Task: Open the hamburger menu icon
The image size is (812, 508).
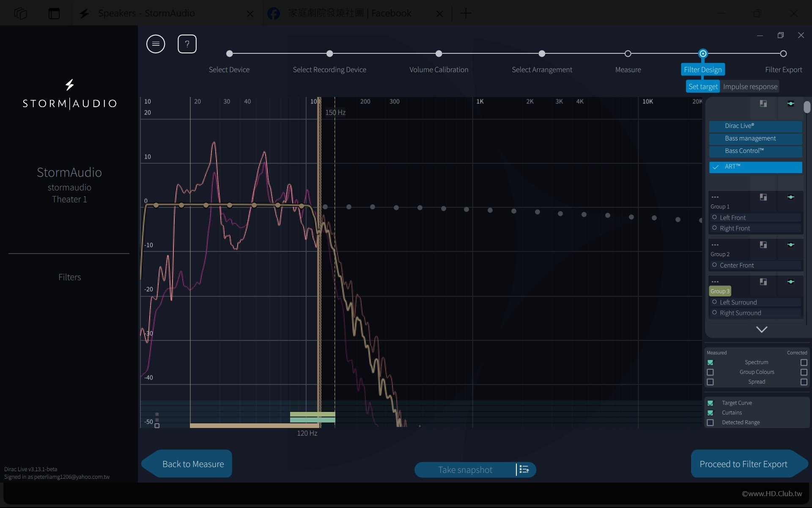Action: [156, 44]
